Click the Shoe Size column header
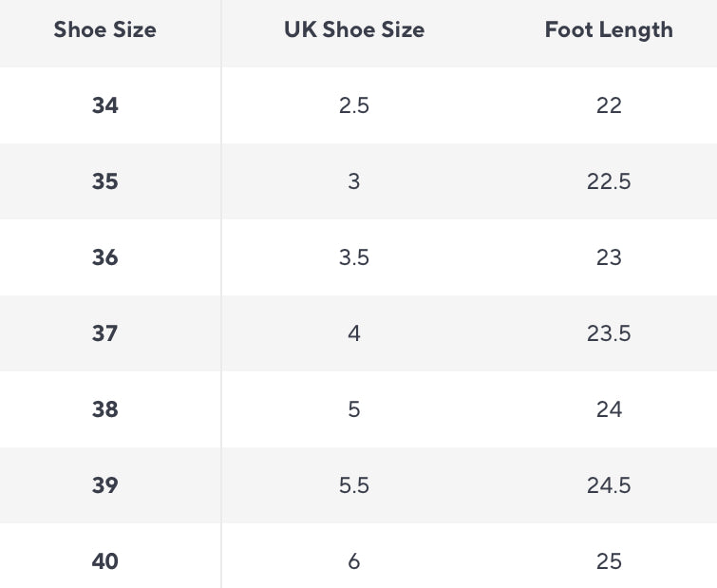717x588 pixels. pos(105,29)
